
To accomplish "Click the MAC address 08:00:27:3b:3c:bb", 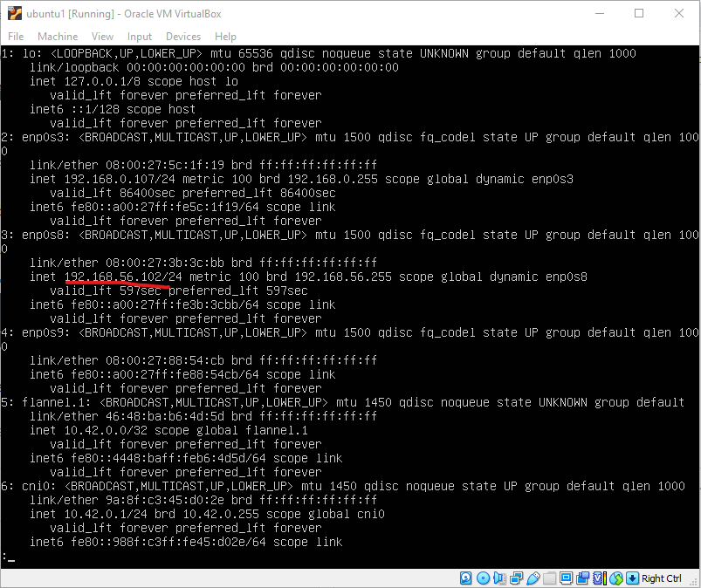I will pos(165,263).
